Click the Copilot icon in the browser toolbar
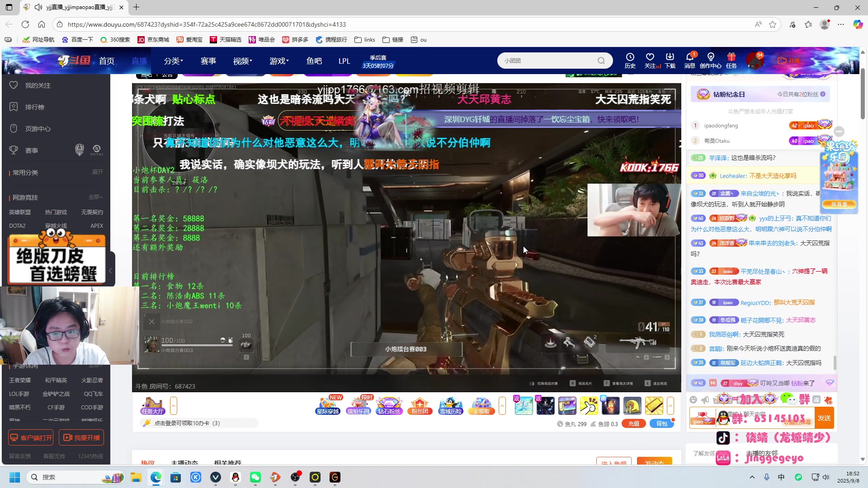This screenshot has width=868, height=488. [858, 24]
